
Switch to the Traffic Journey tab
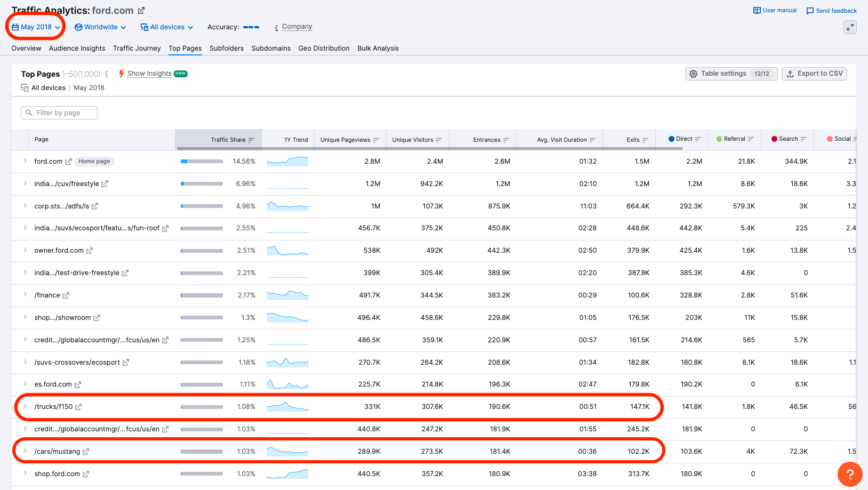[136, 49]
